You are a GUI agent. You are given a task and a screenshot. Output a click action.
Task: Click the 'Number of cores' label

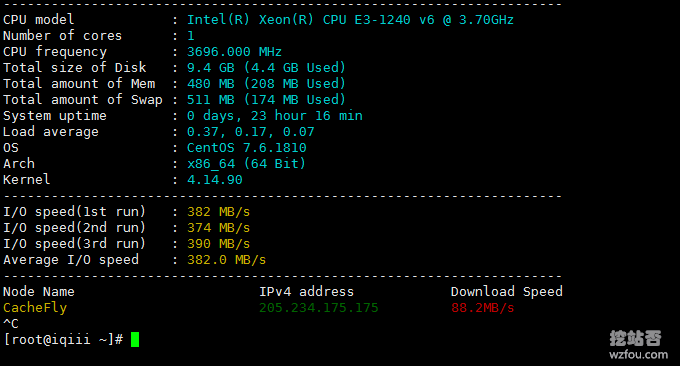pos(62,36)
